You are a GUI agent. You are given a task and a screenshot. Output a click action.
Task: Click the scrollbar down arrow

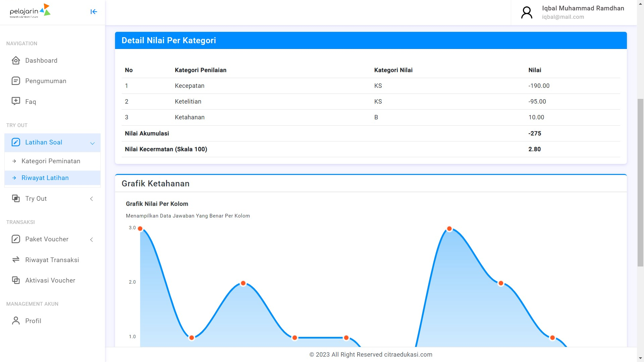(x=640, y=358)
